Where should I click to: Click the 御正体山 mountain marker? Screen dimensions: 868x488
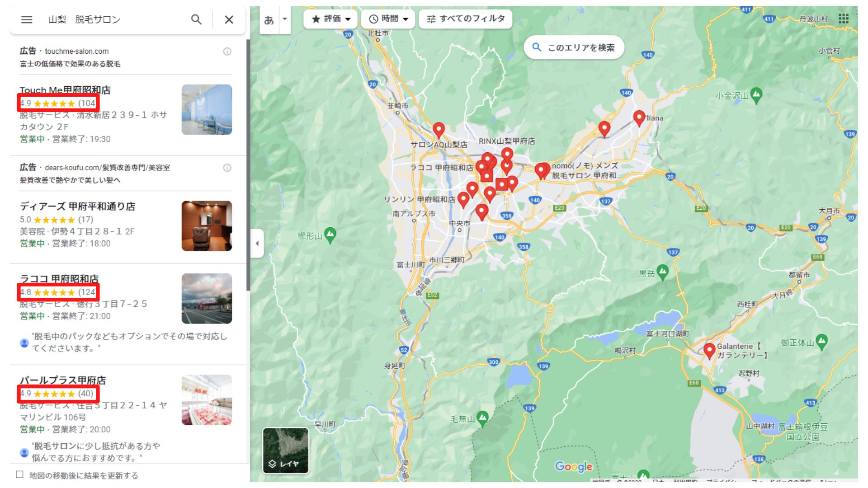(822, 342)
